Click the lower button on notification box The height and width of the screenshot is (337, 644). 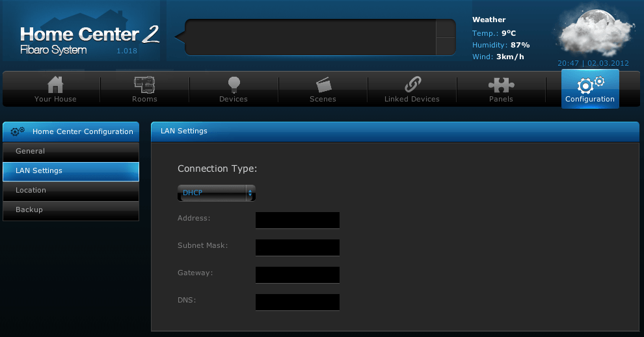(446, 46)
